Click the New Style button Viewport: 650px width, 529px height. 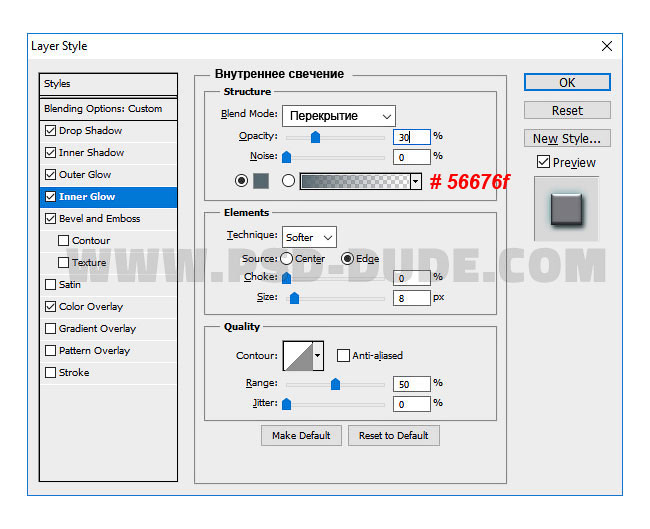pyautogui.click(x=567, y=138)
